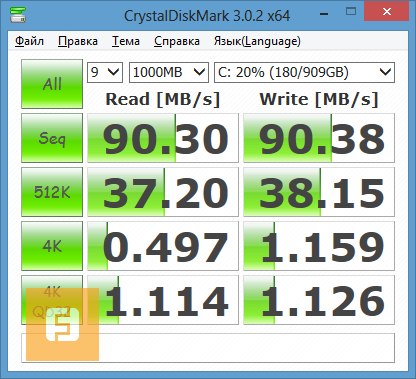Click the 4K QD32 write result 1.126
The height and width of the screenshot is (379, 416).
coord(319,300)
